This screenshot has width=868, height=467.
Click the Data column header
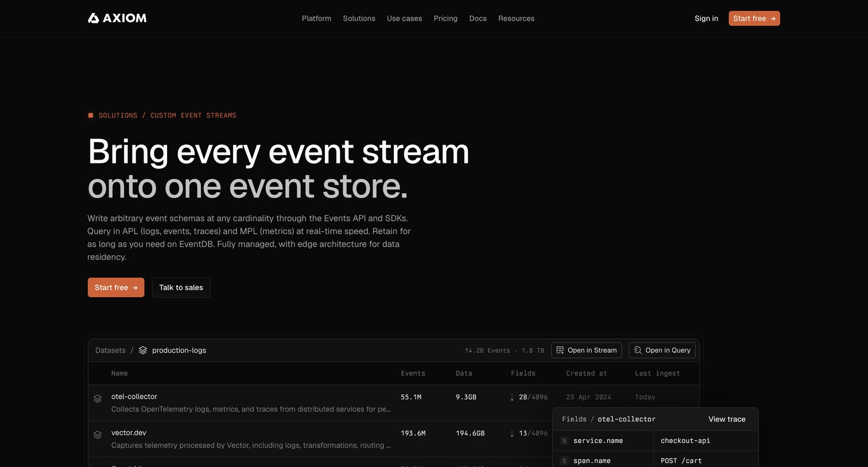[x=464, y=373]
